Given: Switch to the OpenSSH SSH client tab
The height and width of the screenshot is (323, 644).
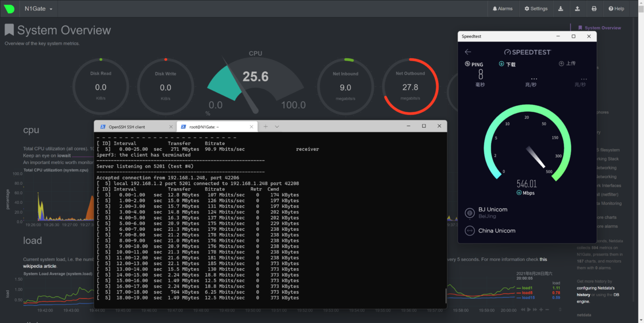Looking at the screenshot, I should [131, 127].
